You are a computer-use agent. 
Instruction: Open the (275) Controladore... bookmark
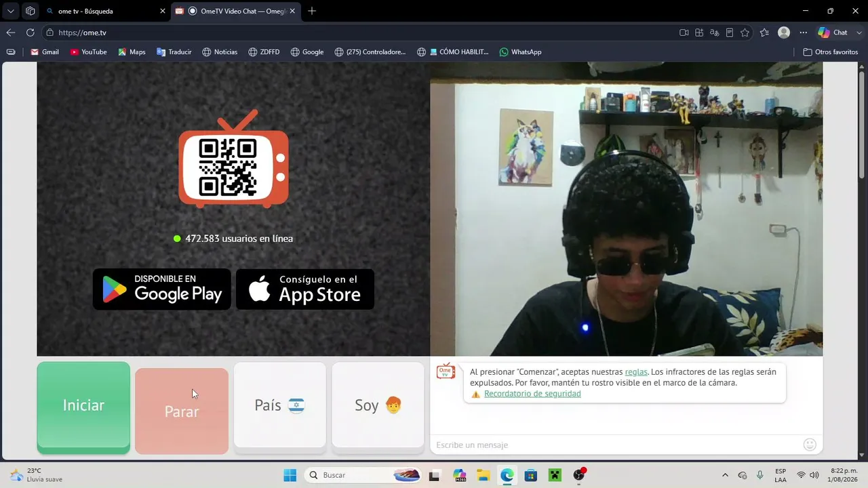coord(370,52)
